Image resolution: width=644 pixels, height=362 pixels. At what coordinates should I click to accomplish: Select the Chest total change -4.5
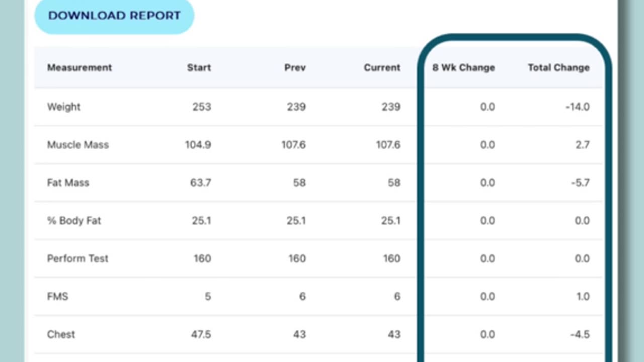coord(581,334)
